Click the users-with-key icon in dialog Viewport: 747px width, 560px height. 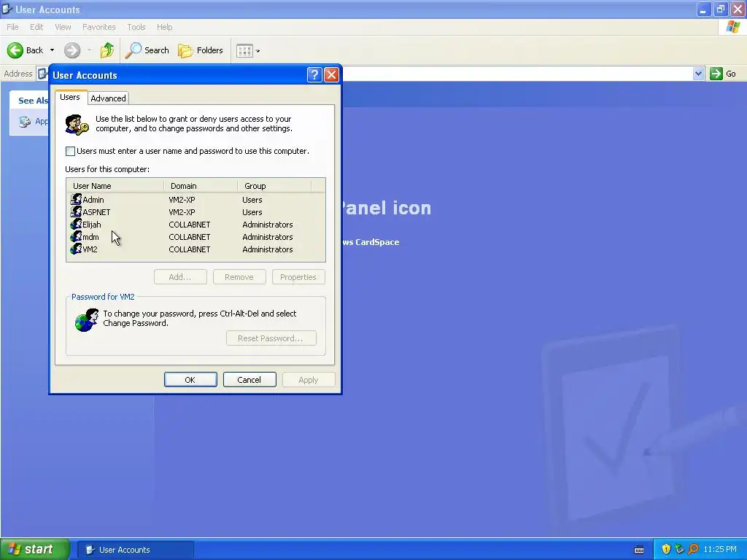[77, 125]
